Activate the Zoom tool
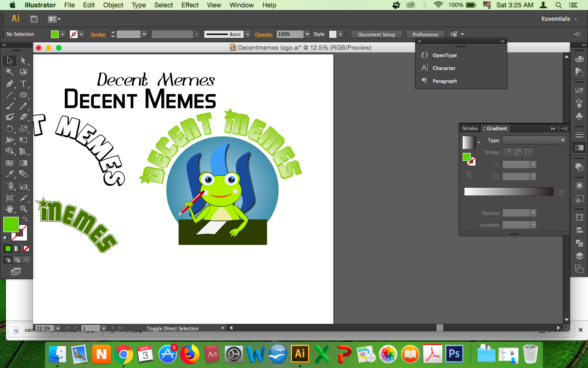Image resolution: width=588 pixels, height=368 pixels. click(x=23, y=209)
